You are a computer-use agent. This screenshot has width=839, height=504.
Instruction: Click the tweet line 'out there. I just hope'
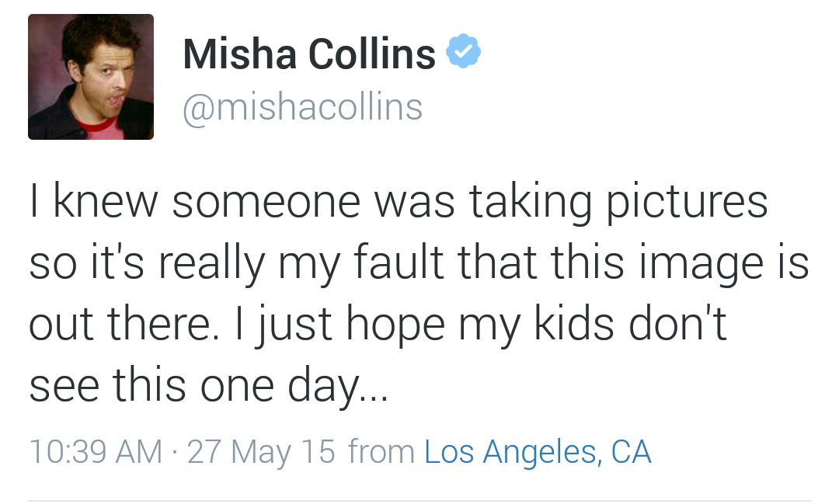pyautogui.click(x=378, y=323)
